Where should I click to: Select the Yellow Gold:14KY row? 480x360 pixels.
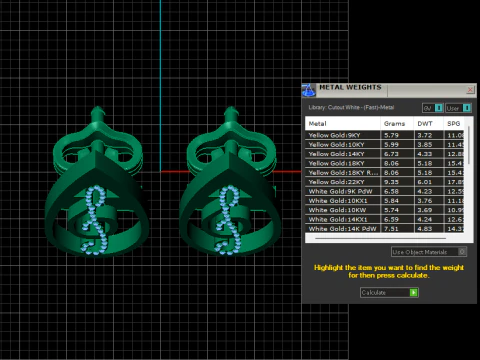click(x=385, y=154)
